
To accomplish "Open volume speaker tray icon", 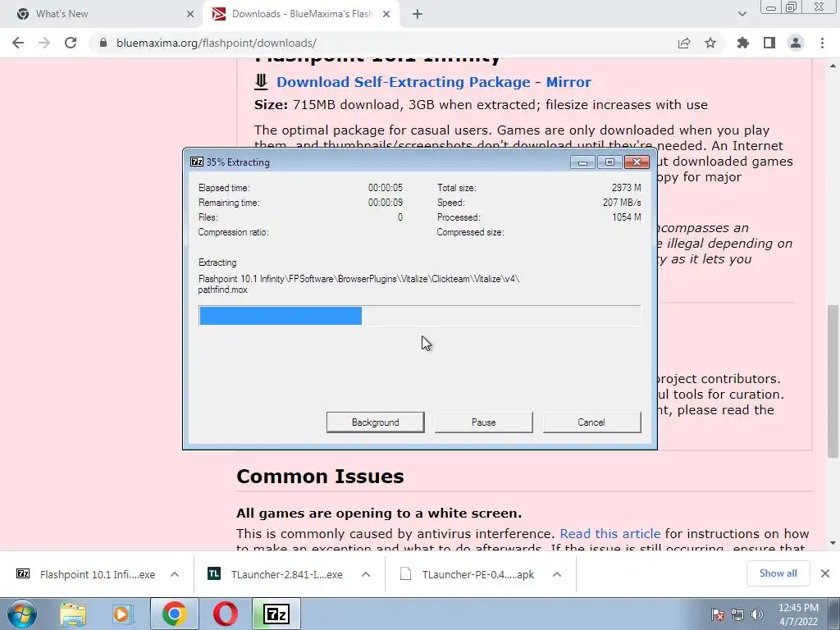I will pos(756,614).
